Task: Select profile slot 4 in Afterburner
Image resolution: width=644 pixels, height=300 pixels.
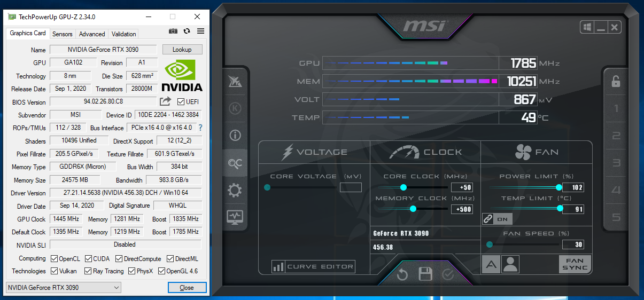Action: pos(616,190)
